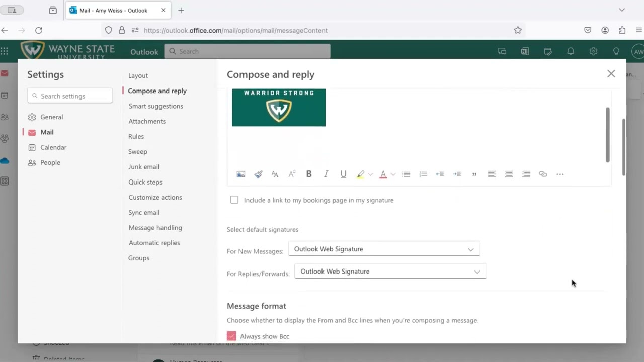This screenshot has width=644, height=362.
Task: Open Attachments settings
Action: (147, 121)
